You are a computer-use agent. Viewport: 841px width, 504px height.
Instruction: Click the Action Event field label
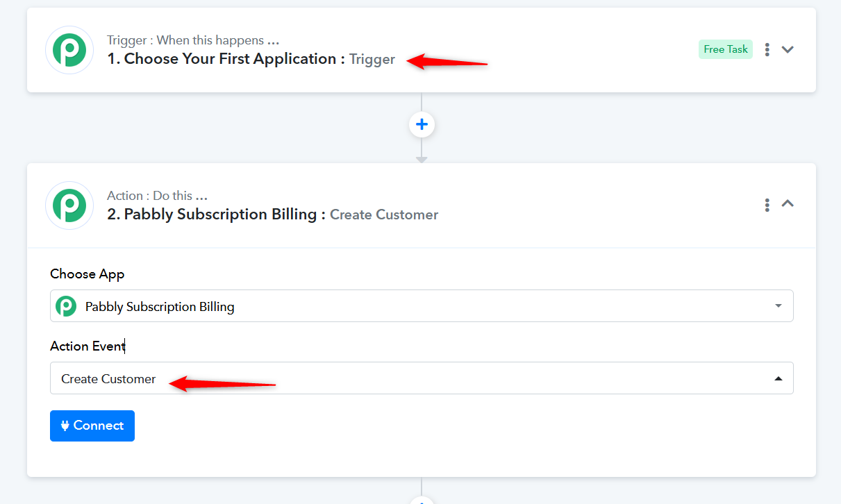click(x=88, y=346)
